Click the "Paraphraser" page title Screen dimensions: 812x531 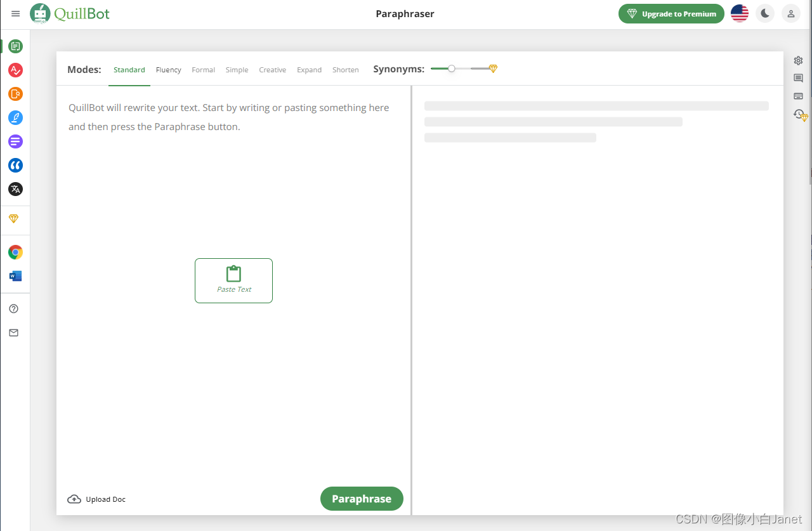click(x=405, y=14)
